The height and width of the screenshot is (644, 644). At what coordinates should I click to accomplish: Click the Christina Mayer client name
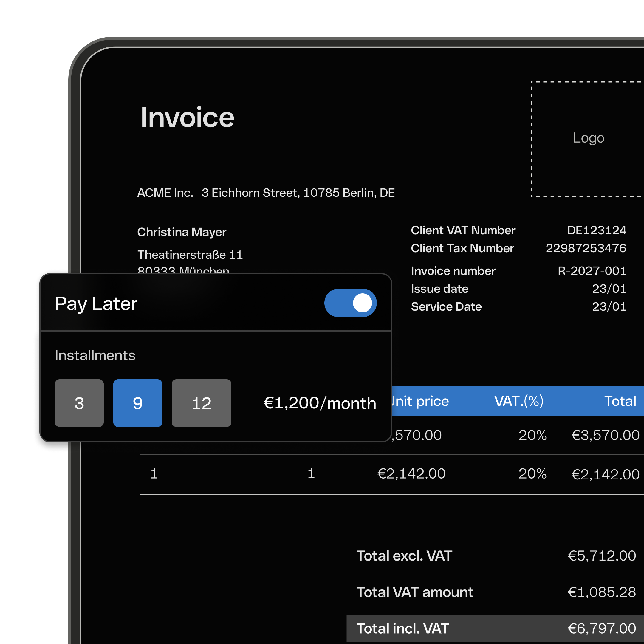(x=182, y=232)
